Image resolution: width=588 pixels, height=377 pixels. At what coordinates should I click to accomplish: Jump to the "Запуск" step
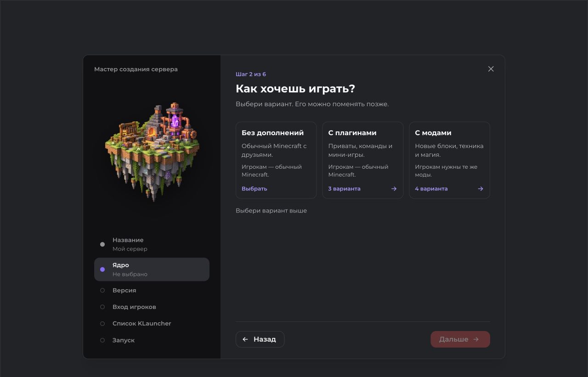152,340
